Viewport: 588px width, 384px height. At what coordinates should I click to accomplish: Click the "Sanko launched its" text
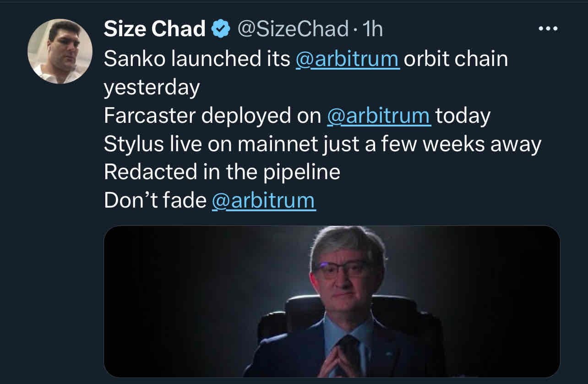pos(197,59)
